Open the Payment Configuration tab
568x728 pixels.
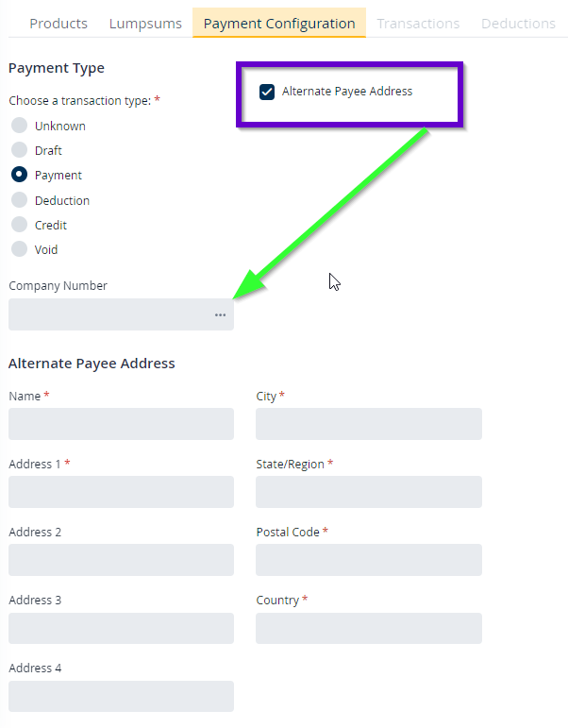coord(279,24)
